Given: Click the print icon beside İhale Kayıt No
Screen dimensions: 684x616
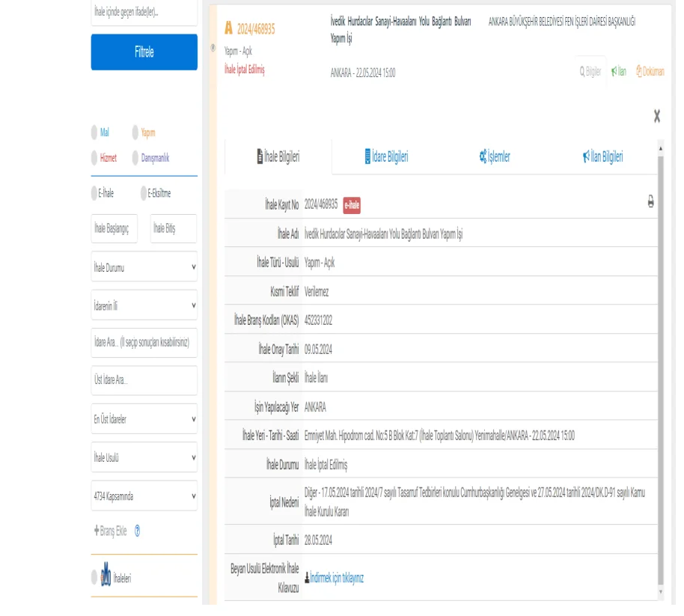Looking at the screenshot, I should (650, 202).
